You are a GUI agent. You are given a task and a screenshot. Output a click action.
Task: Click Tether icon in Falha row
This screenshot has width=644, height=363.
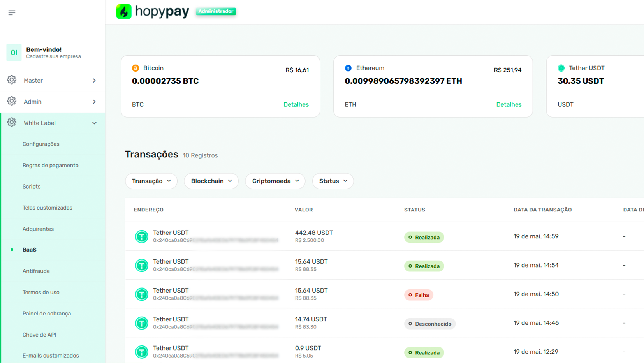click(142, 294)
